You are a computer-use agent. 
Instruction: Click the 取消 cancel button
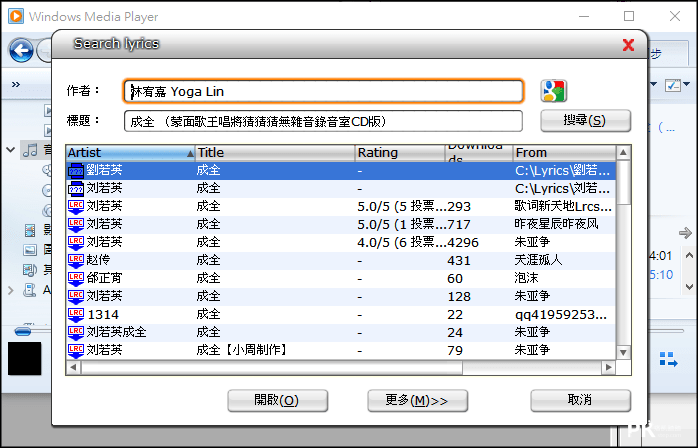580,400
